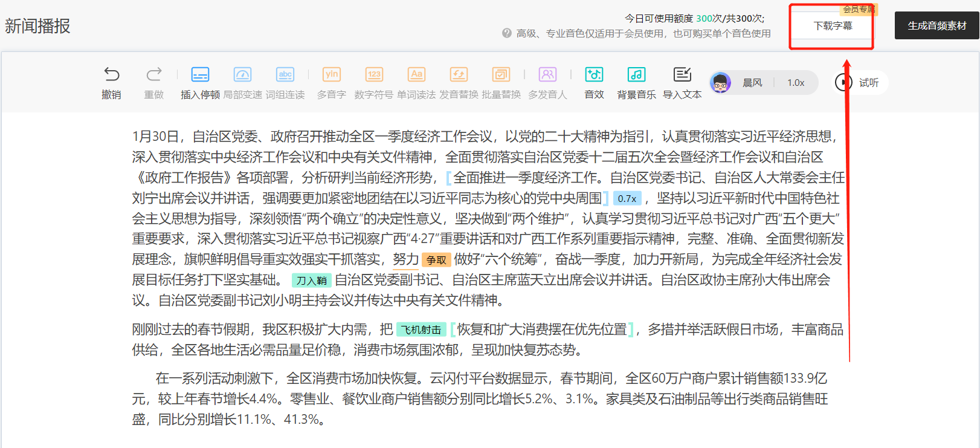The height and width of the screenshot is (448, 980).
Task: Click the 0.7x speed tag in text
Action: click(x=627, y=199)
